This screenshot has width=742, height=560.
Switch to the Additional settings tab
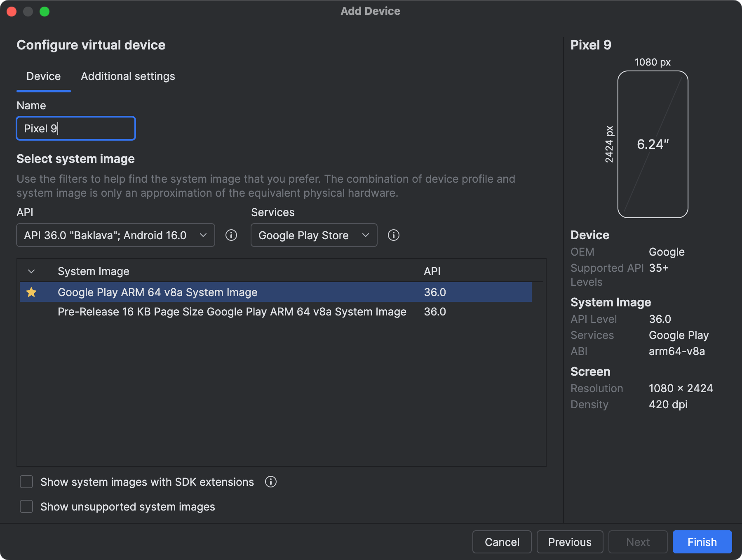pyautogui.click(x=128, y=76)
